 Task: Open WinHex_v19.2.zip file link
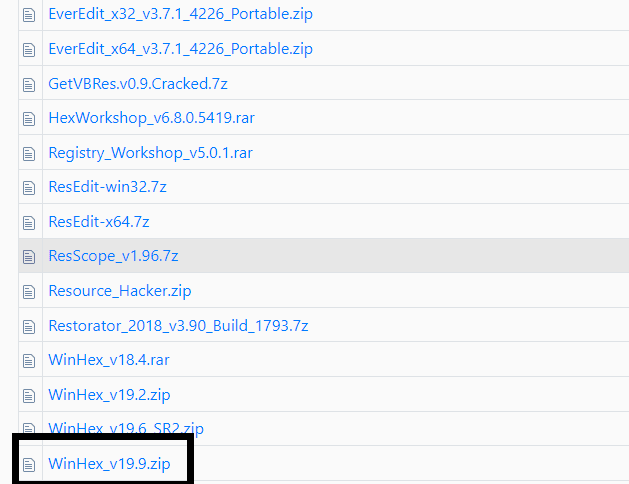pyautogui.click(x=110, y=395)
